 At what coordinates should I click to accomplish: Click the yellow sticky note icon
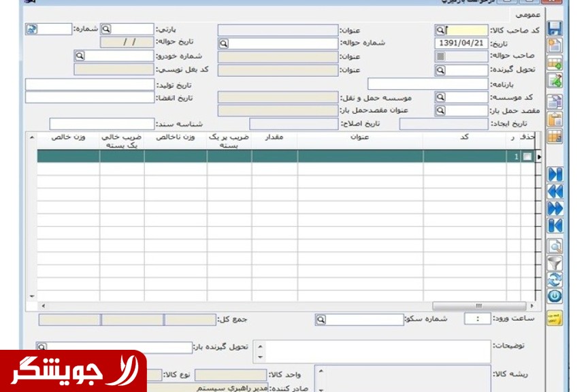pyautogui.click(x=555, y=318)
